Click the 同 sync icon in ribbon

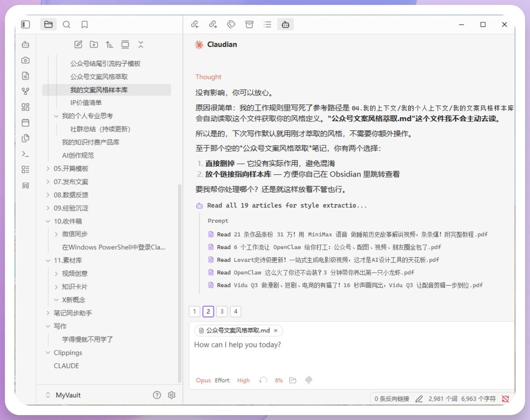pos(26,185)
